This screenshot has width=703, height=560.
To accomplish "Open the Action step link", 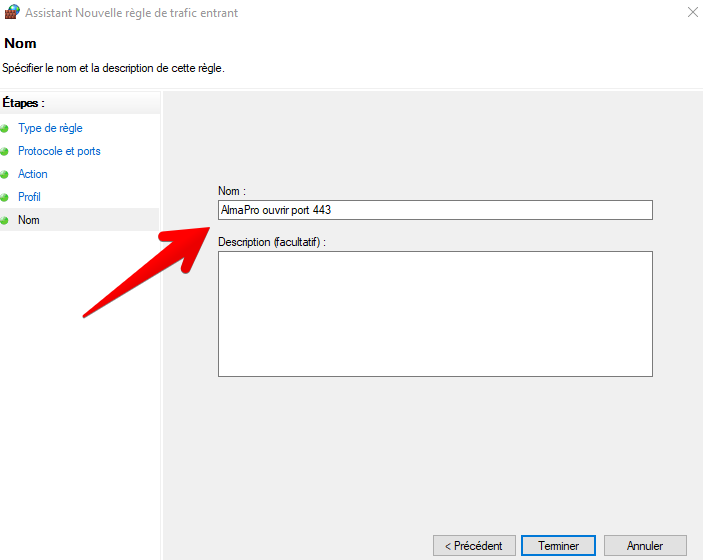I will click(x=33, y=174).
